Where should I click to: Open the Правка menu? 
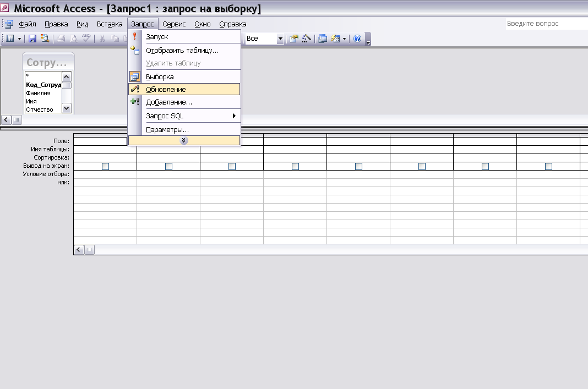coord(56,24)
